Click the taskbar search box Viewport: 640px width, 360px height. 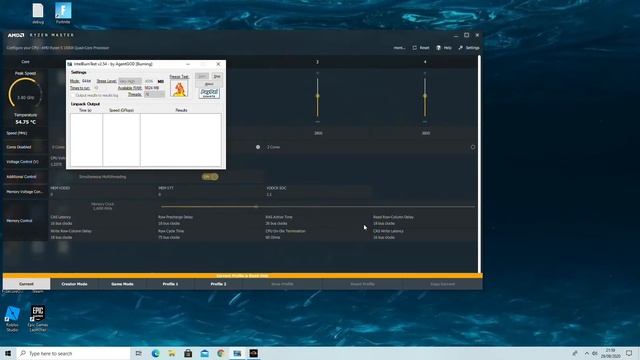click(x=73, y=353)
